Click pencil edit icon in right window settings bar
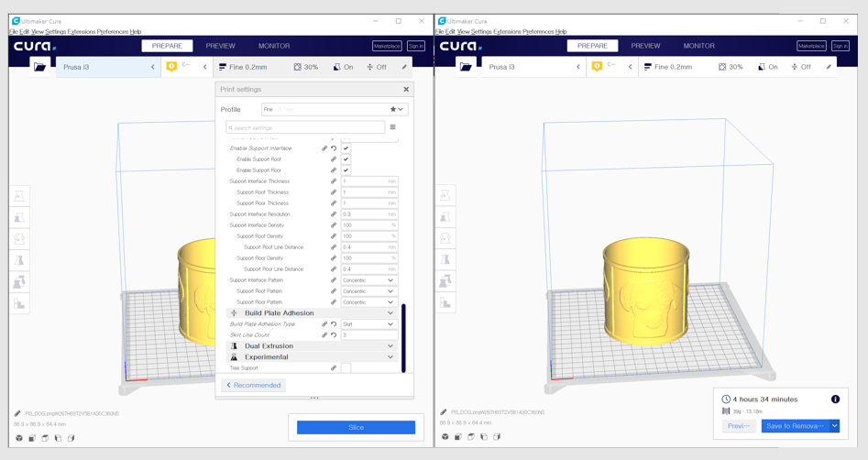The image size is (868, 460). point(829,67)
